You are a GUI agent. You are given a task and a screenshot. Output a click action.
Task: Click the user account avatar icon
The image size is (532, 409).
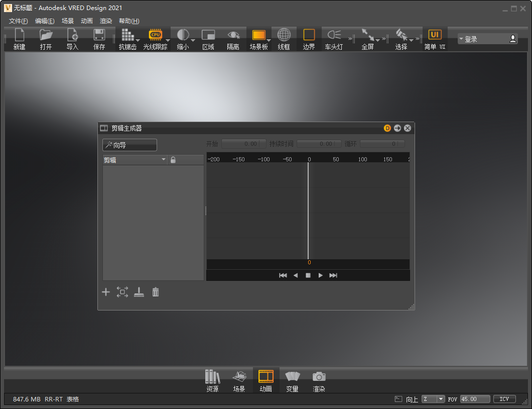[x=512, y=39]
